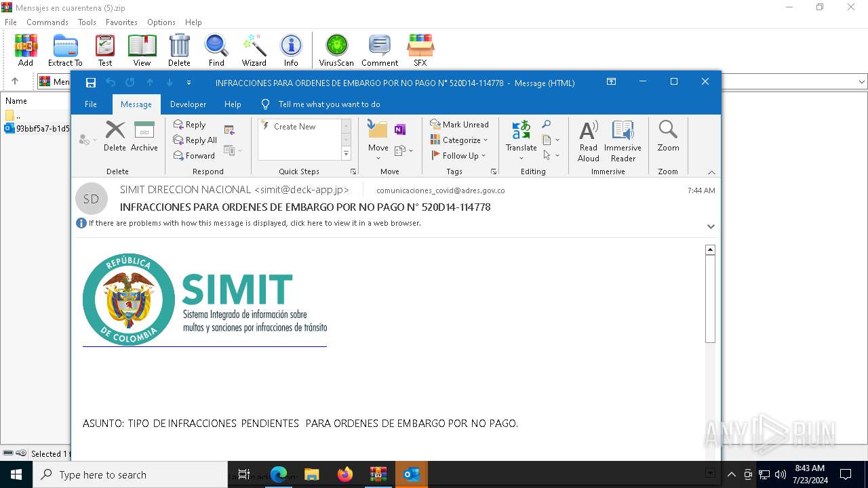The height and width of the screenshot is (488, 868).
Task: Open the volume control in system tray
Action: (781, 474)
